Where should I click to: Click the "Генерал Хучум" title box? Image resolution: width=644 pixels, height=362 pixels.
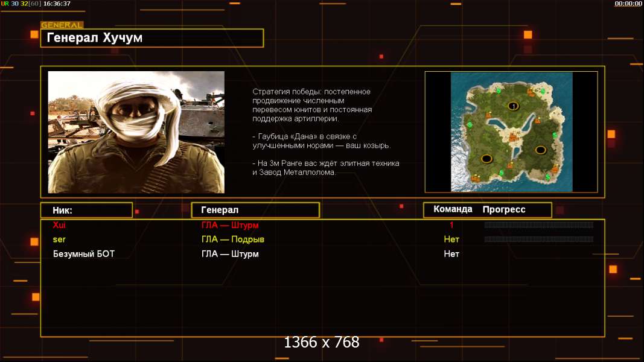coord(152,38)
